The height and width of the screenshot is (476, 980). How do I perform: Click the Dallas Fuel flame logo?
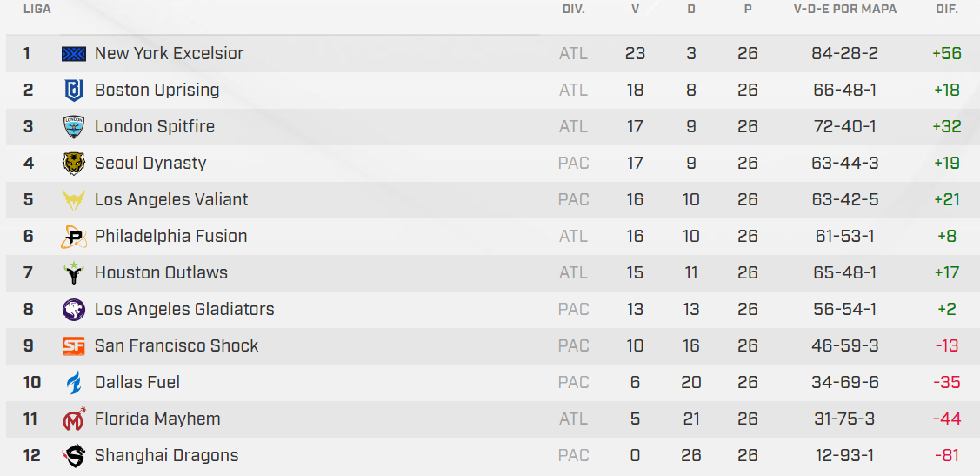75,383
